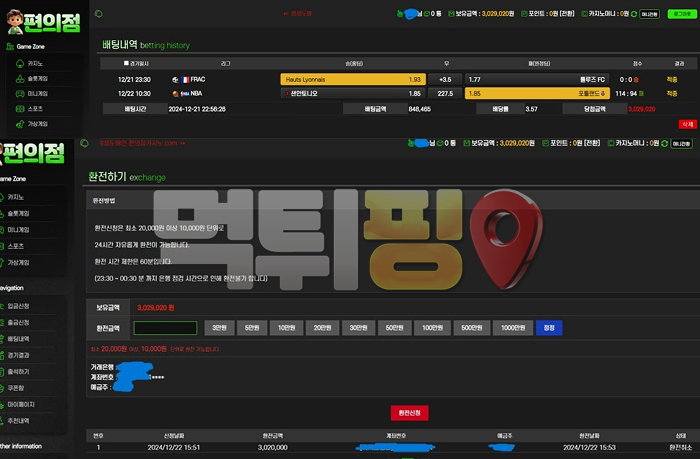
Task: Select the 50만원 amount button
Action: pos(395,328)
